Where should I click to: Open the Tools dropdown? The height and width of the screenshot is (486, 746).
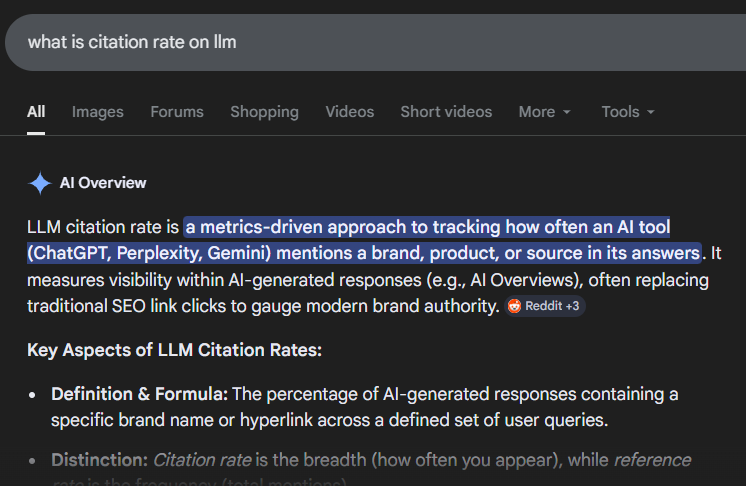(x=627, y=112)
